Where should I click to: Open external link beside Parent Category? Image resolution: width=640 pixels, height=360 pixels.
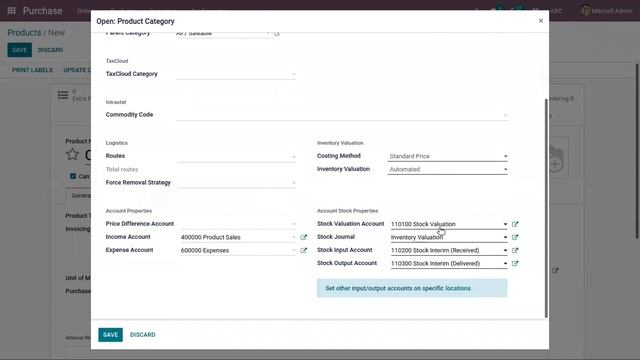[x=277, y=33]
